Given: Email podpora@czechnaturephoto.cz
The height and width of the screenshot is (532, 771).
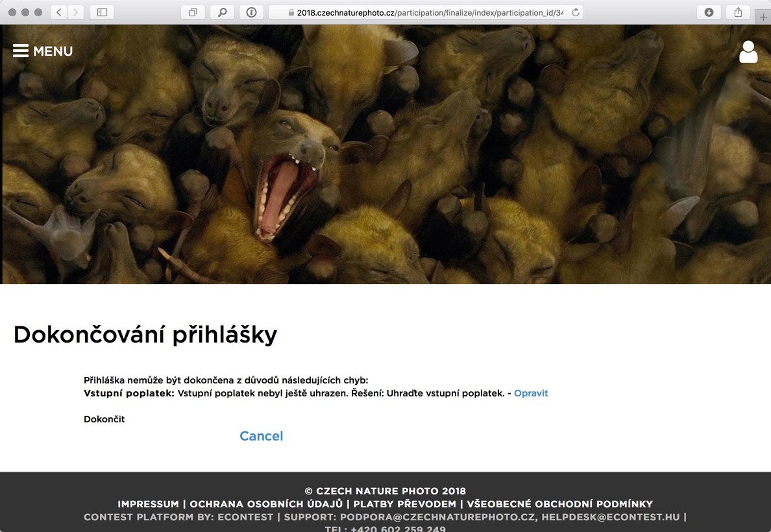Looking at the screenshot, I should coord(437,517).
